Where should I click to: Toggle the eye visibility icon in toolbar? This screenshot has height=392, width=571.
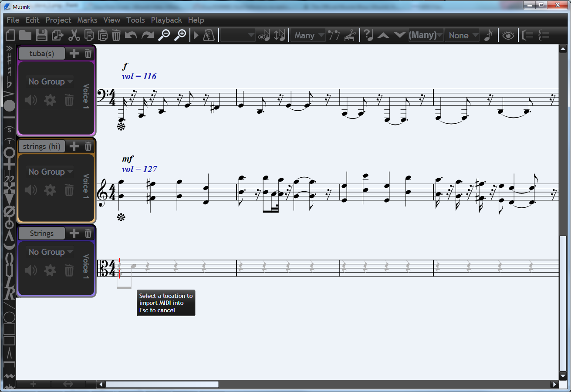pos(508,35)
